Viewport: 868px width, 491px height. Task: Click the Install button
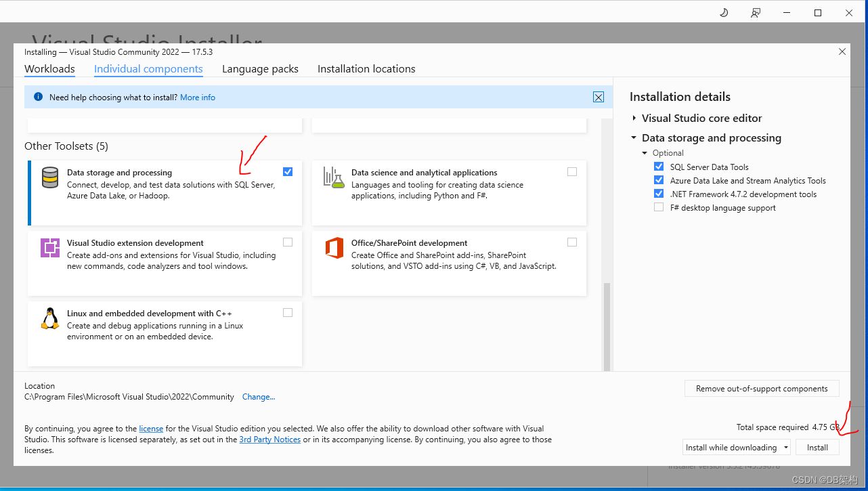pos(817,447)
